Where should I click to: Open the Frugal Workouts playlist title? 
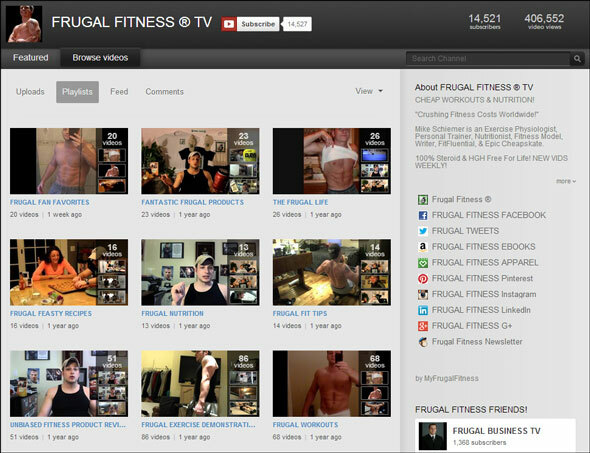pyautogui.click(x=305, y=425)
